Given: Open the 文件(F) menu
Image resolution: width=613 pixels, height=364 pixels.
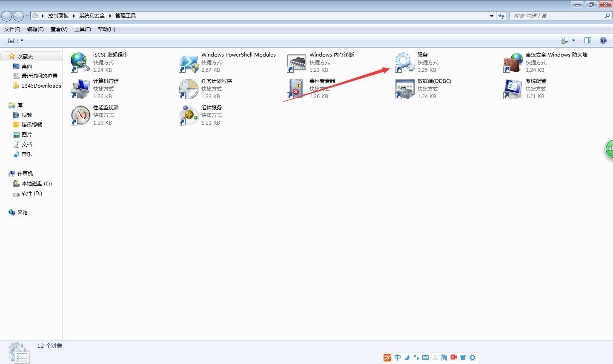Looking at the screenshot, I should tap(12, 29).
